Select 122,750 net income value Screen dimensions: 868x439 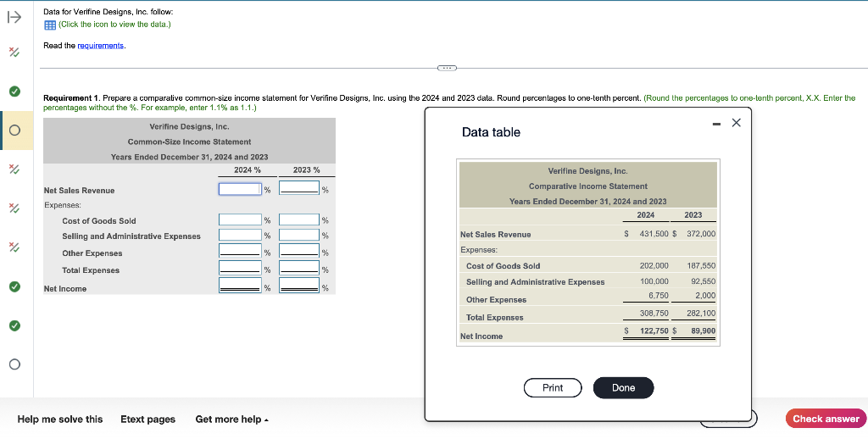pyautogui.click(x=654, y=331)
